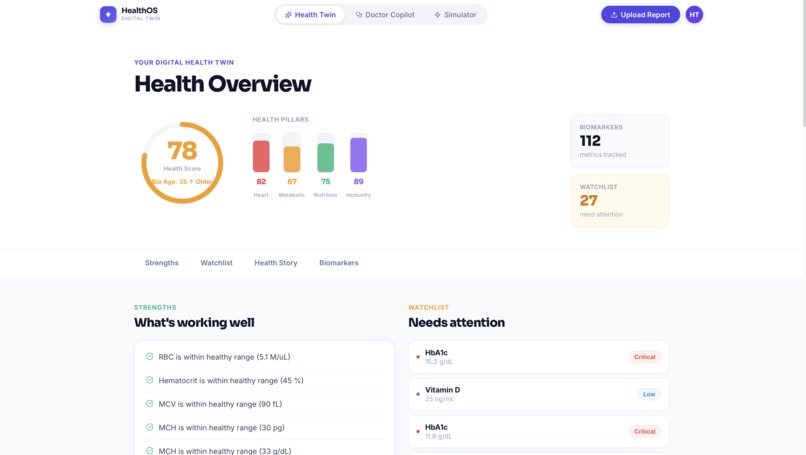
Task: Click the HealthOS logo icon
Action: [108, 14]
